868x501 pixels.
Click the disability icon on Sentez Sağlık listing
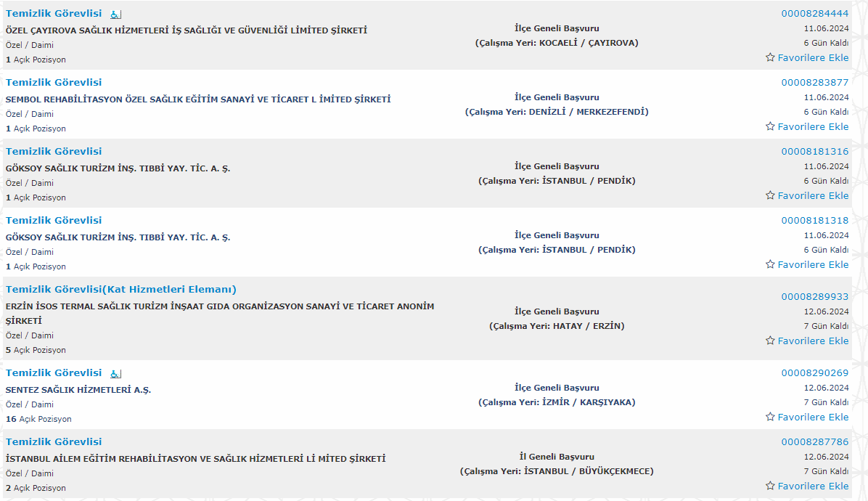115,374
